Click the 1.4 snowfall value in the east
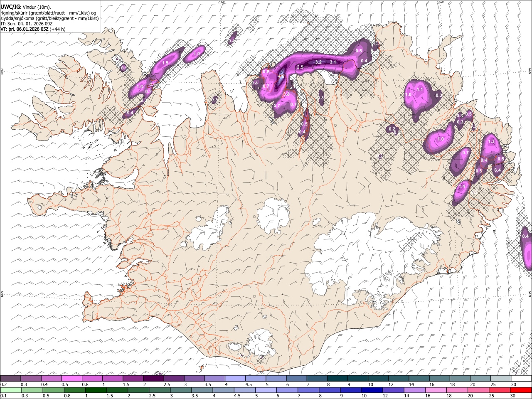Viewport: 532px width, 399px height. (462, 187)
